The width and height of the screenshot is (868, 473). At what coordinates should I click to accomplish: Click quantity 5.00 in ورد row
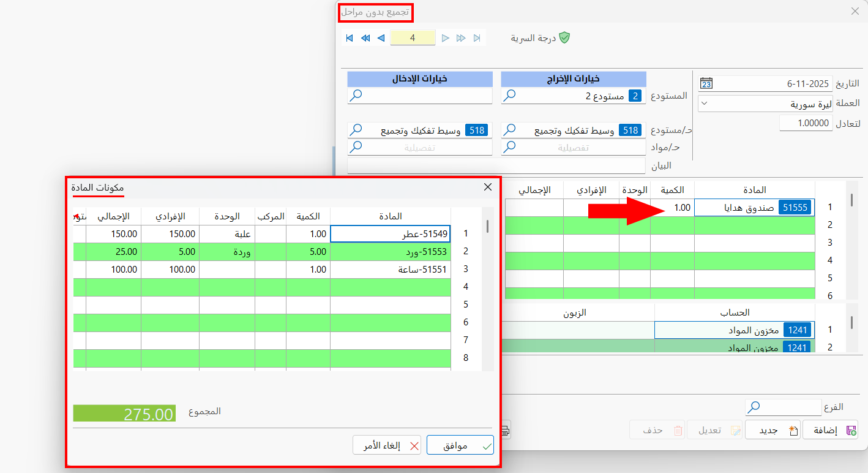pyautogui.click(x=308, y=251)
